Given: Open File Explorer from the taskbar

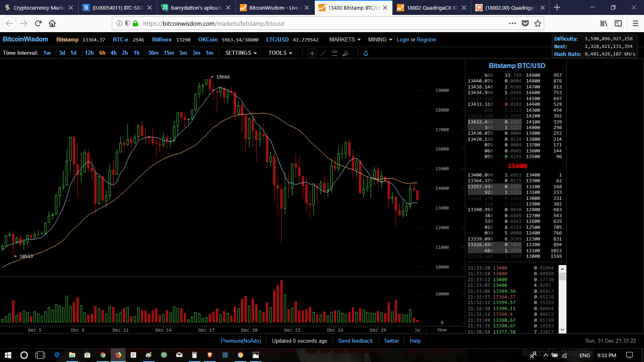Looking at the screenshot, I should (x=72, y=355).
